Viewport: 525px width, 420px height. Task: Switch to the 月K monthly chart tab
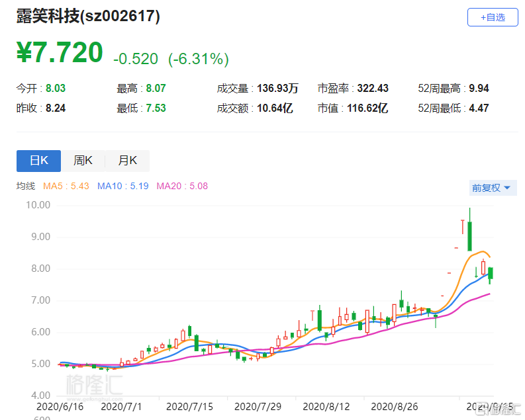(128, 161)
